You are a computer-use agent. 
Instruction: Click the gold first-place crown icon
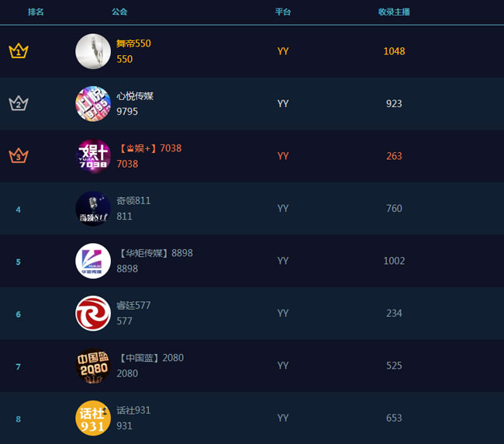point(19,51)
